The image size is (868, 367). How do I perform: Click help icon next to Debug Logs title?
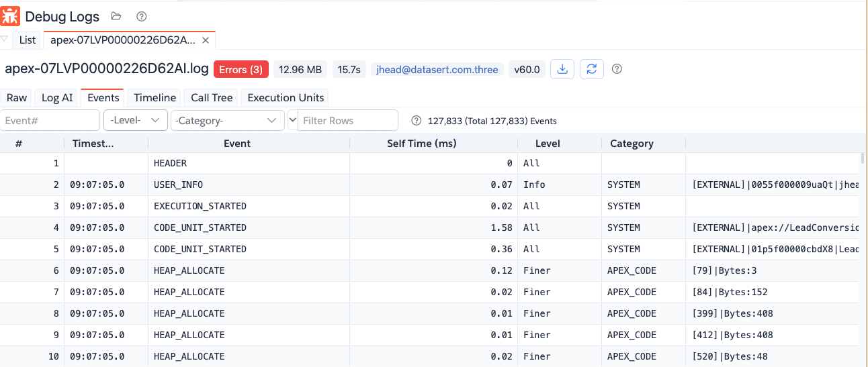coord(141,17)
